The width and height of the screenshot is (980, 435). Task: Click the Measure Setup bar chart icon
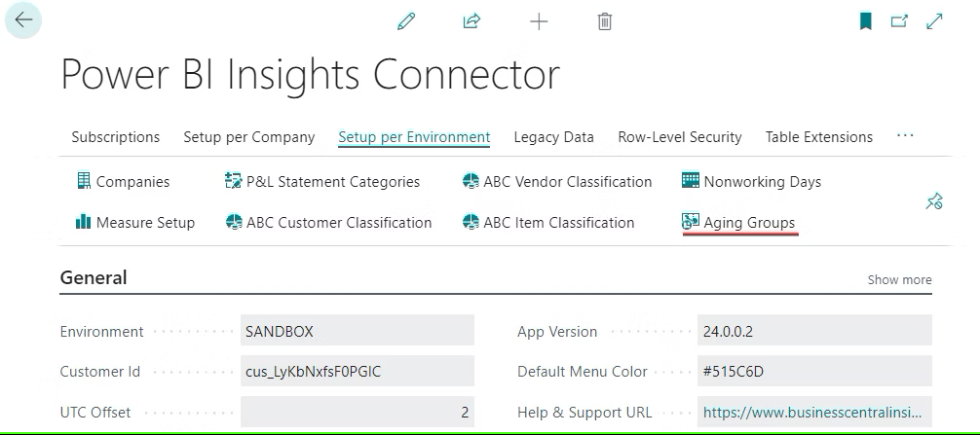point(83,222)
